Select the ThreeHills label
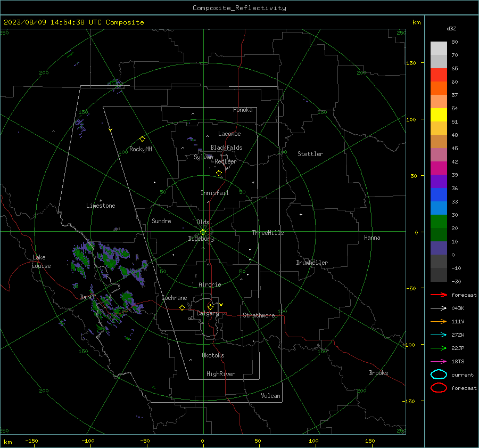The image size is (479, 448). click(x=268, y=233)
